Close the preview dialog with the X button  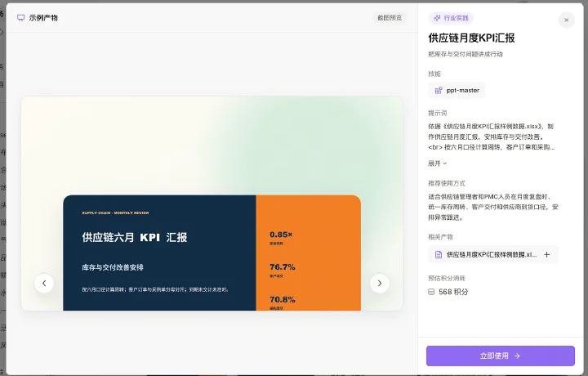click(x=566, y=20)
